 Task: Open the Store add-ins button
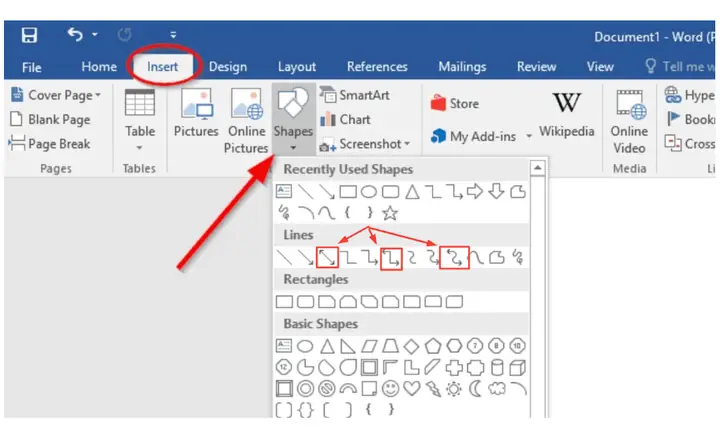[x=455, y=104]
